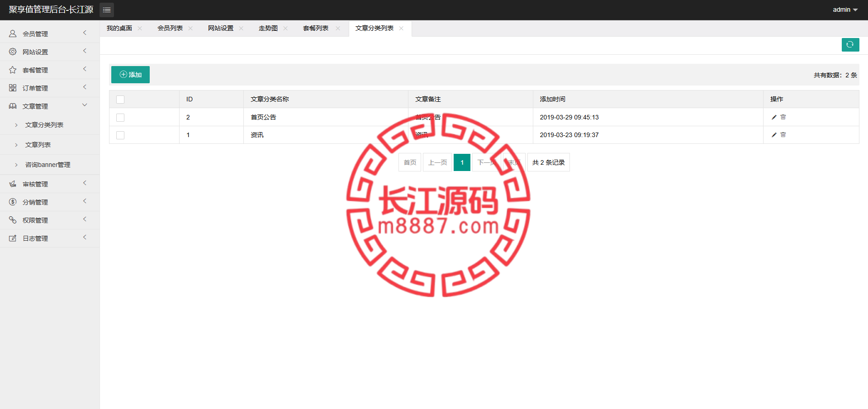Click the 会员管理 user icon
The width and height of the screenshot is (868, 409).
[13, 33]
